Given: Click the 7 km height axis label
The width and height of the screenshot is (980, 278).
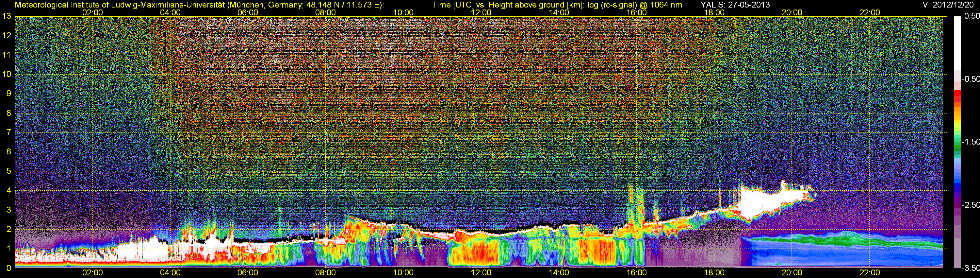Looking at the screenshot, I should 9,132.
